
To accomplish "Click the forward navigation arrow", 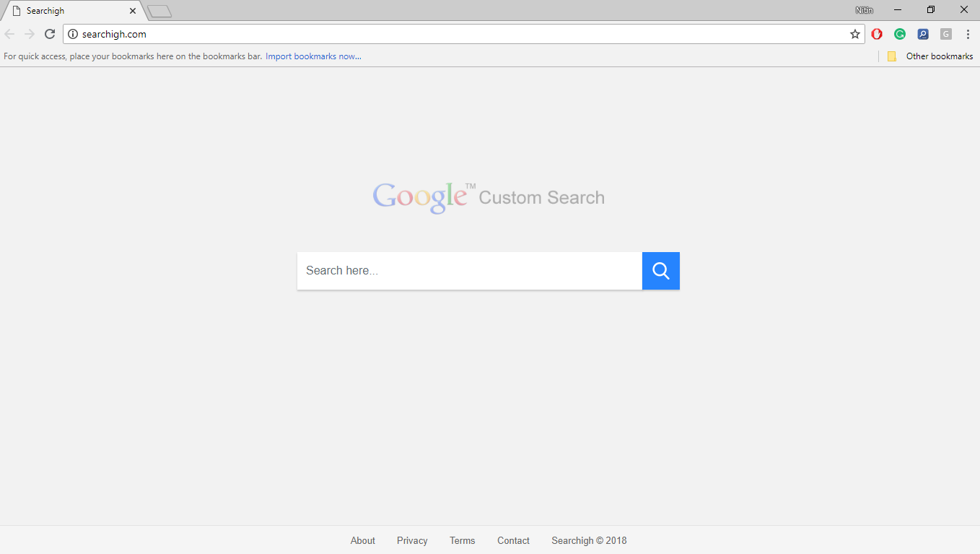I will point(29,33).
